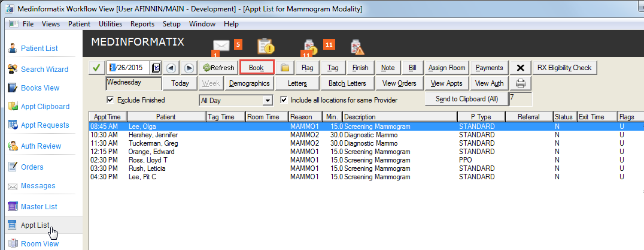
Task: Open the Help menu
Action: pyautogui.click(x=231, y=24)
